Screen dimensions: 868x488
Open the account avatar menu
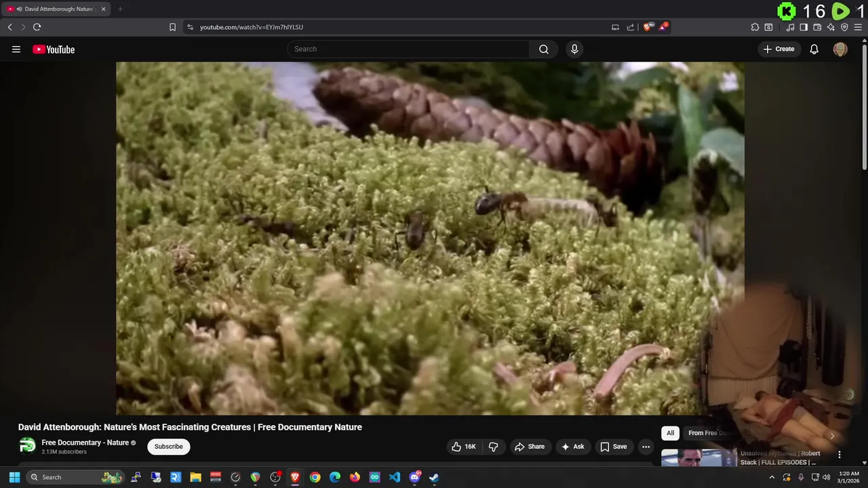pos(840,49)
